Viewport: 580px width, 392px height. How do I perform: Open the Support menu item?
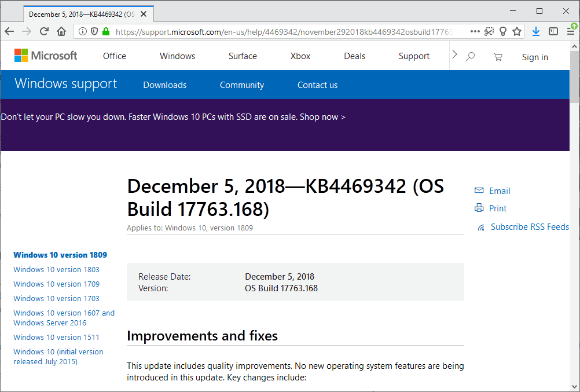(414, 56)
